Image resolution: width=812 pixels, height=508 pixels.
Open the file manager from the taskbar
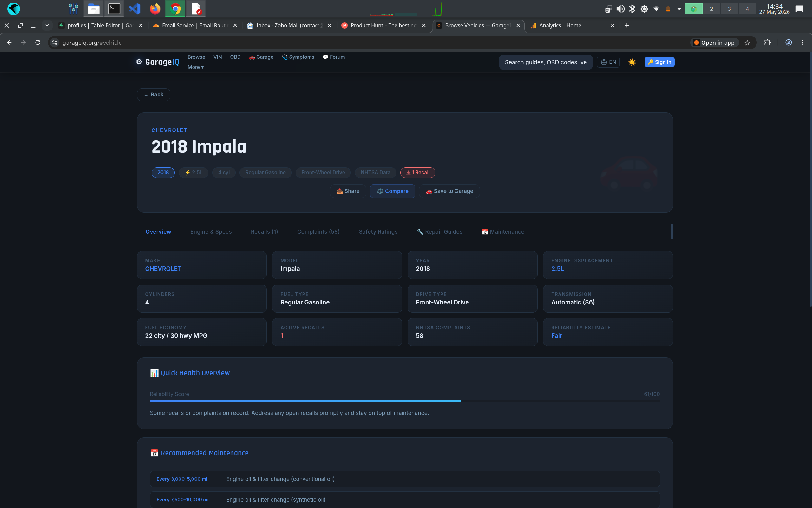(94, 9)
